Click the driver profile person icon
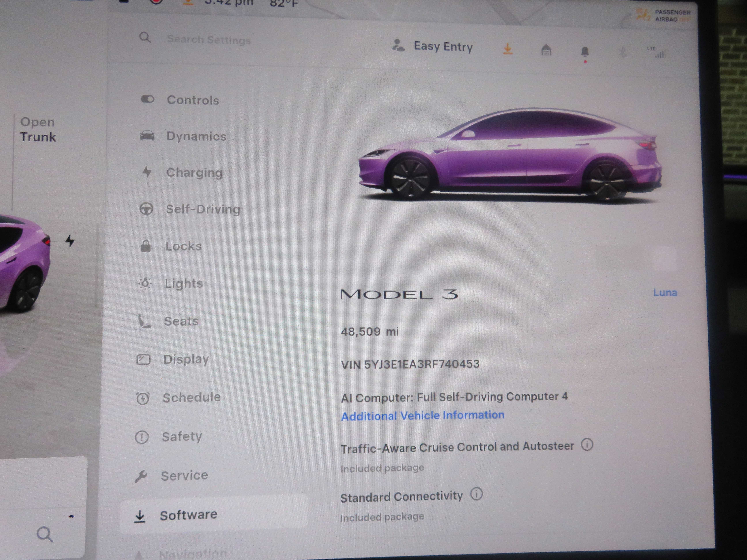Image resolution: width=747 pixels, height=560 pixels. click(x=398, y=45)
